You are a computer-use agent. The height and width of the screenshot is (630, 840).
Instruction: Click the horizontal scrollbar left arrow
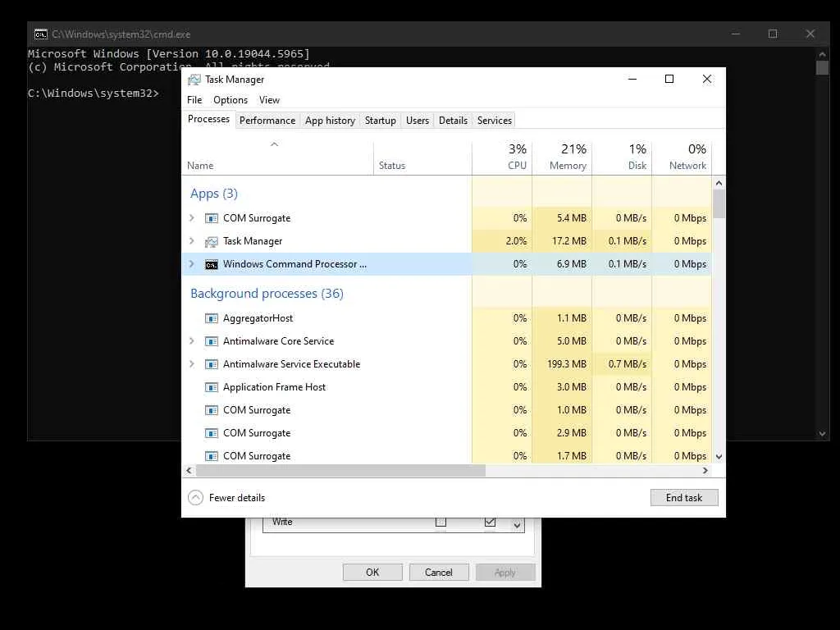189,470
